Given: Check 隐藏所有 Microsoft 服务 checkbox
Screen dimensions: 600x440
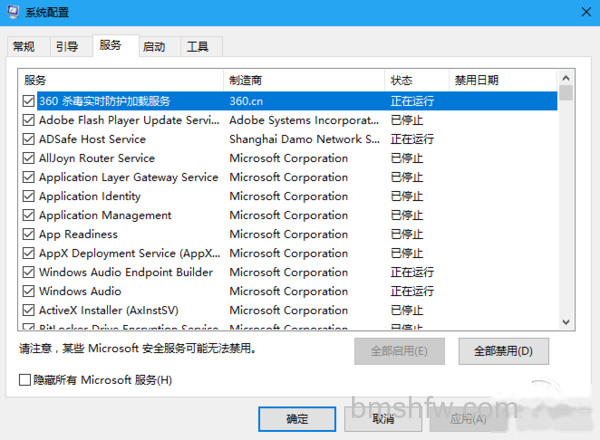Looking at the screenshot, I should pos(25,380).
